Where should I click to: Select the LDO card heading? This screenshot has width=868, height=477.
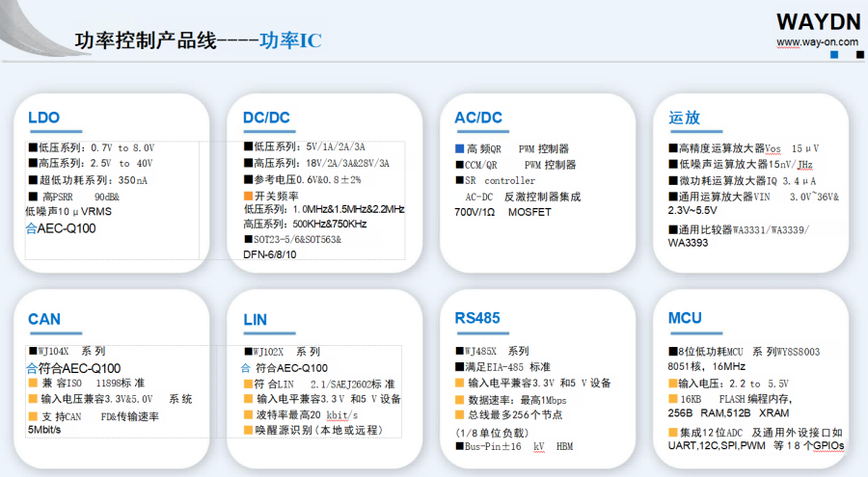tap(43, 118)
